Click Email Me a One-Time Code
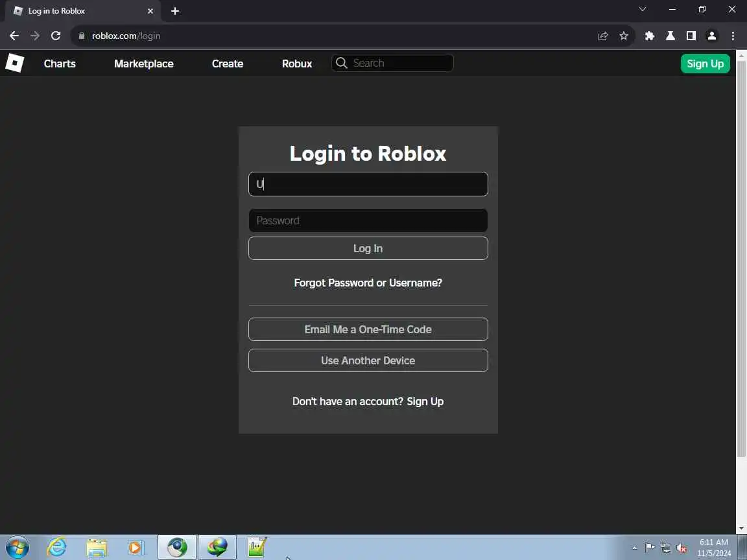The width and height of the screenshot is (747, 560). pyautogui.click(x=368, y=329)
